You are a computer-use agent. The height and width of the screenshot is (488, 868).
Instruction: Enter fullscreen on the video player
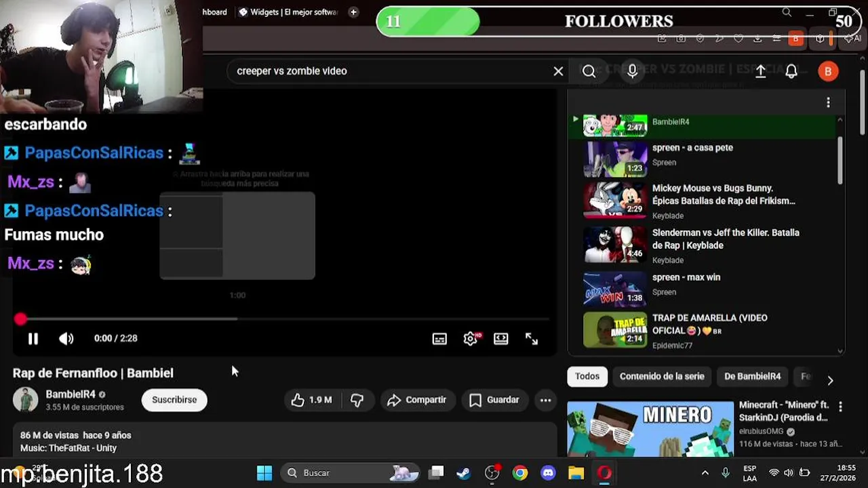[x=532, y=339]
